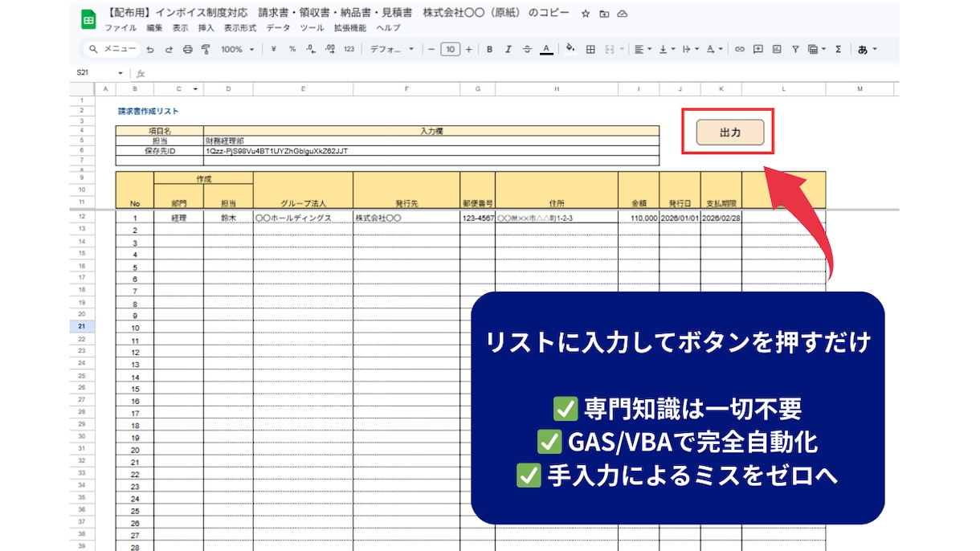Insert a chart
This screenshot has height=551, width=980.
click(776, 49)
